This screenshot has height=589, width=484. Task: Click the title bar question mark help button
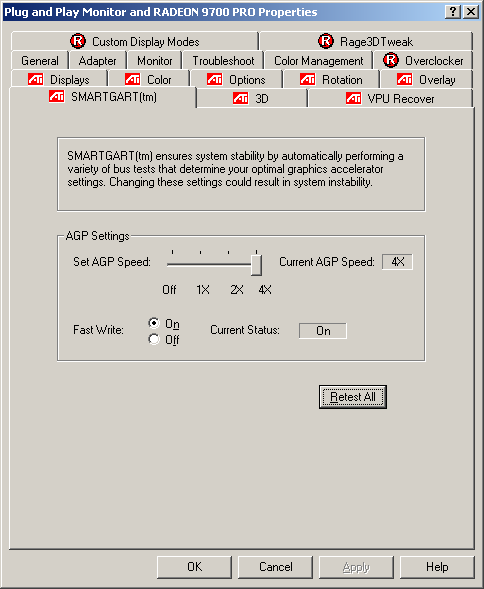tap(453, 12)
